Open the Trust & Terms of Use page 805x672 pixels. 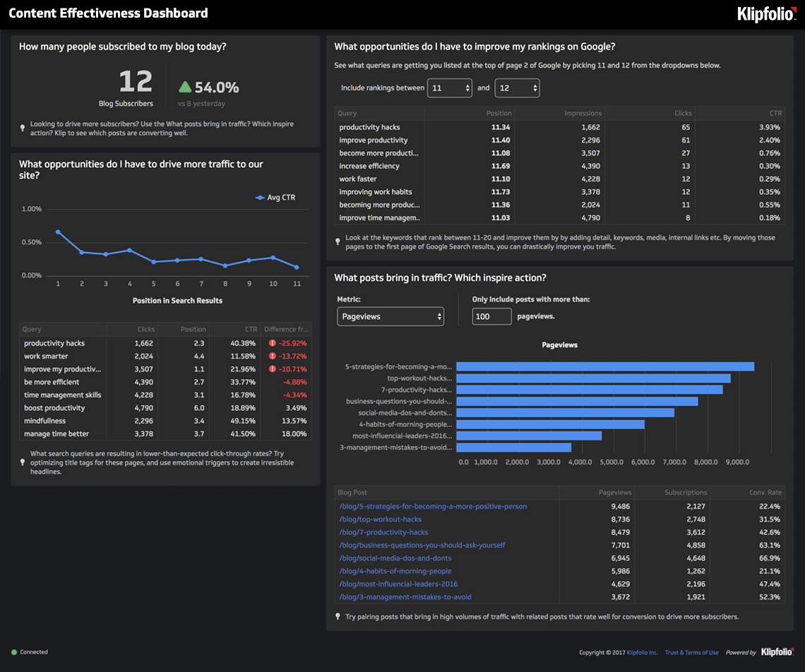[x=692, y=652]
